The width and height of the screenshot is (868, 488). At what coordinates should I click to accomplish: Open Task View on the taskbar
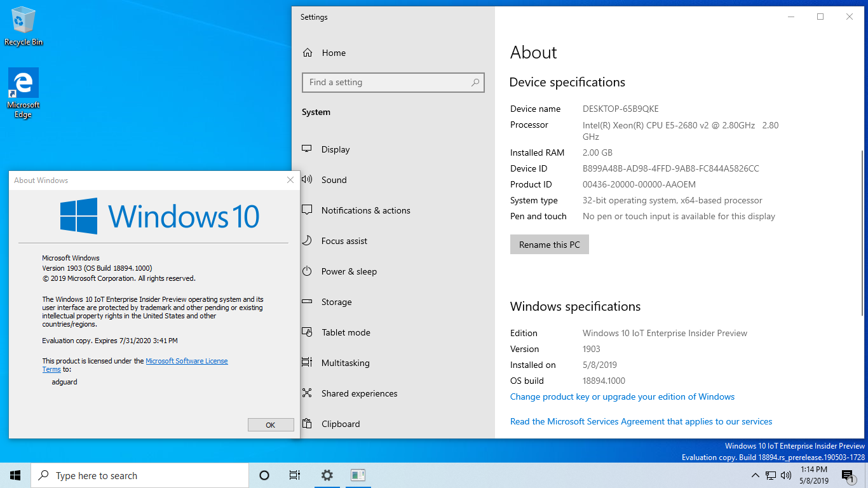pyautogui.click(x=295, y=475)
